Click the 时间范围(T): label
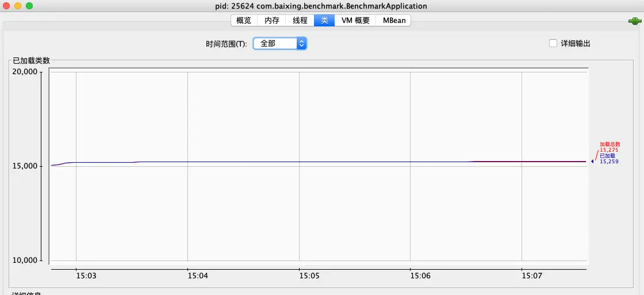 point(227,44)
